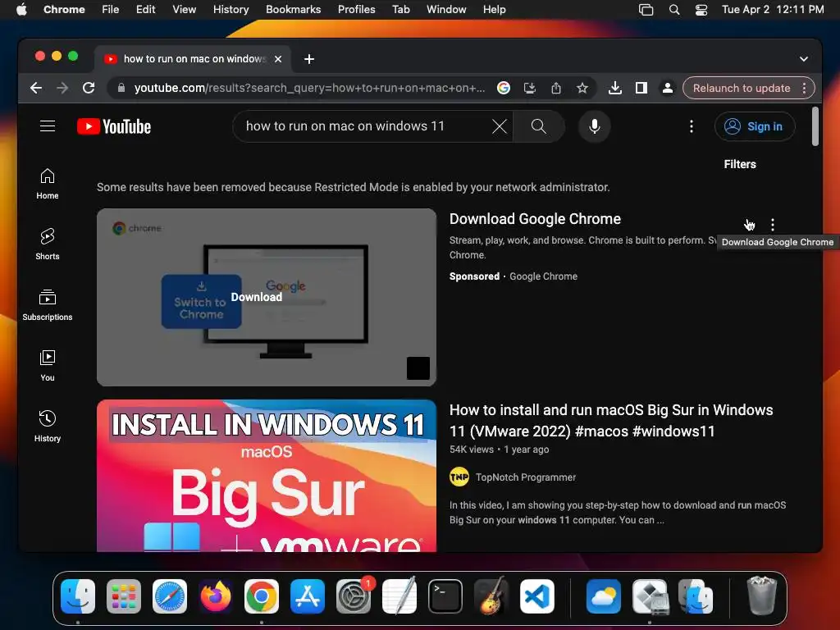Toggle Chrome side panel

[641, 88]
